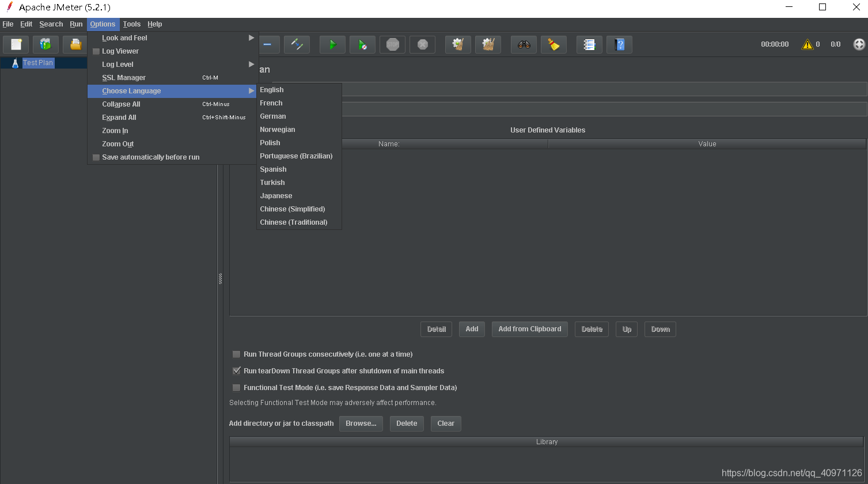Select Test Plan node in tree

pos(38,63)
